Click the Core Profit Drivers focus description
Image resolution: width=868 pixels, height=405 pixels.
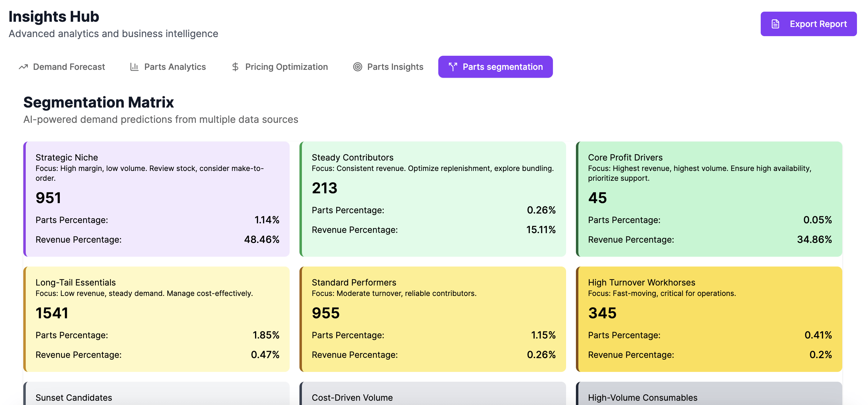pyautogui.click(x=699, y=173)
